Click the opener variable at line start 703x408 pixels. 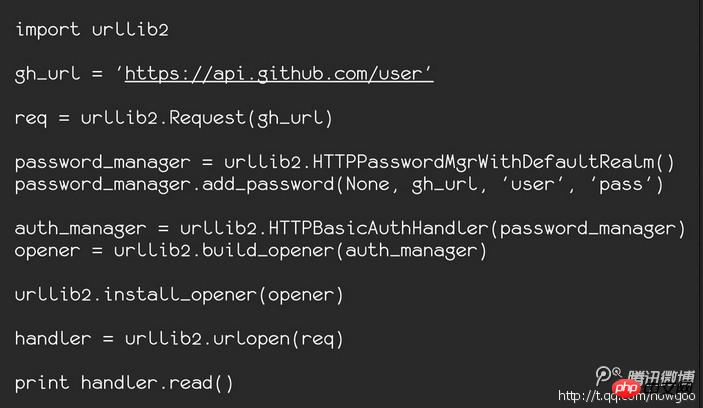pyautogui.click(x=47, y=251)
